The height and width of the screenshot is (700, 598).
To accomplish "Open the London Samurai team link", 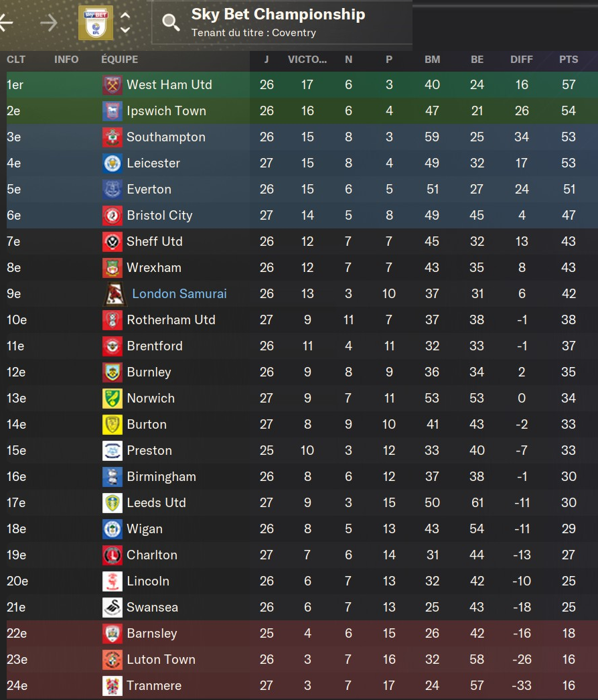I will pyautogui.click(x=179, y=294).
